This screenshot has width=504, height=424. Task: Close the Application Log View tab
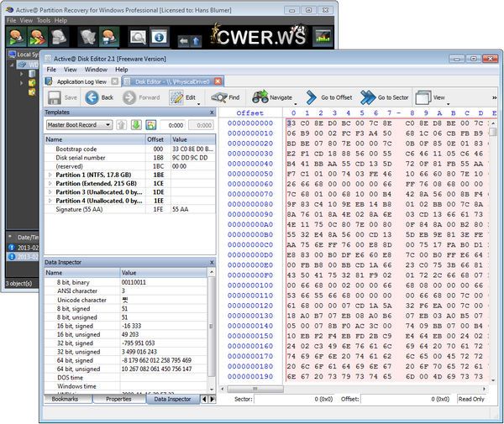coord(115,81)
